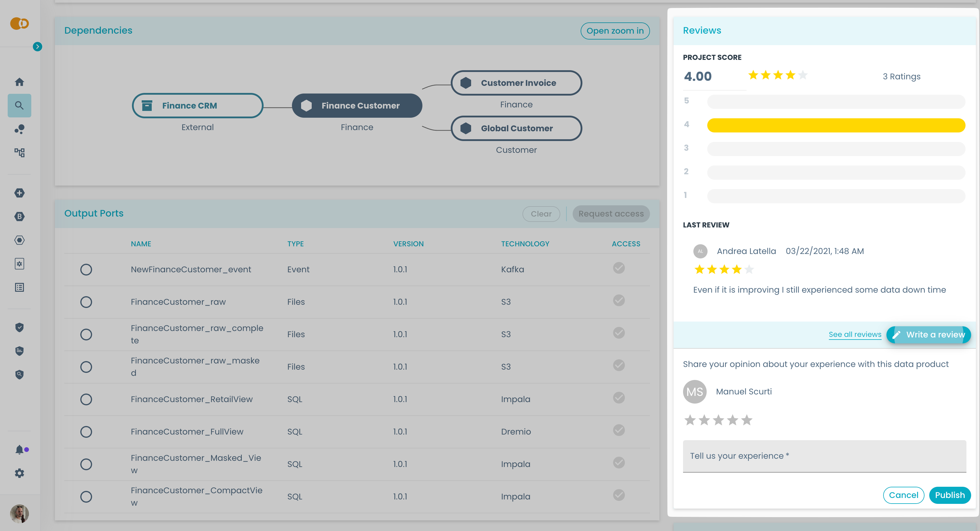Publish your review

point(950,495)
